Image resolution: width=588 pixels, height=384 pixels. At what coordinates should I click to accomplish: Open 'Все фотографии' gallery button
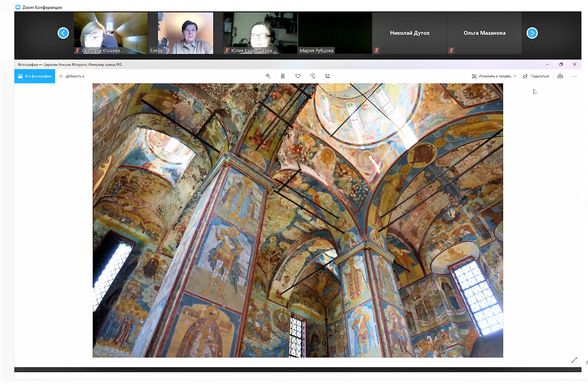click(35, 76)
